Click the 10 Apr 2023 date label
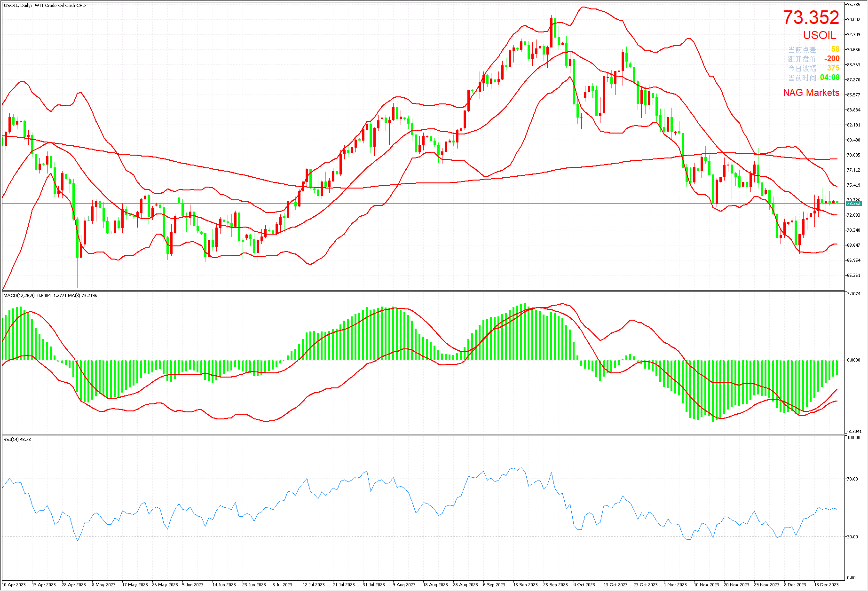 (14, 585)
